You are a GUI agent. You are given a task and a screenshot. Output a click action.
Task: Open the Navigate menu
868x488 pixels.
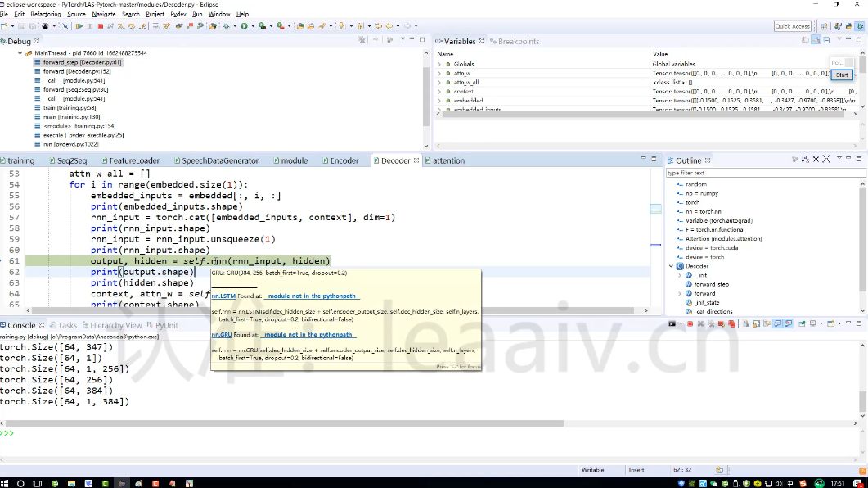(104, 14)
